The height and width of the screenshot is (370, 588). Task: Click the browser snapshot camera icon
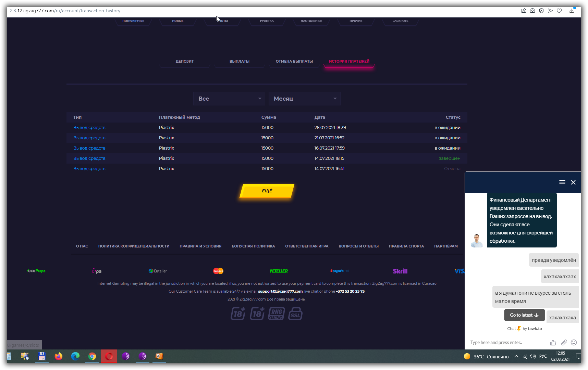tap(532, 11)
